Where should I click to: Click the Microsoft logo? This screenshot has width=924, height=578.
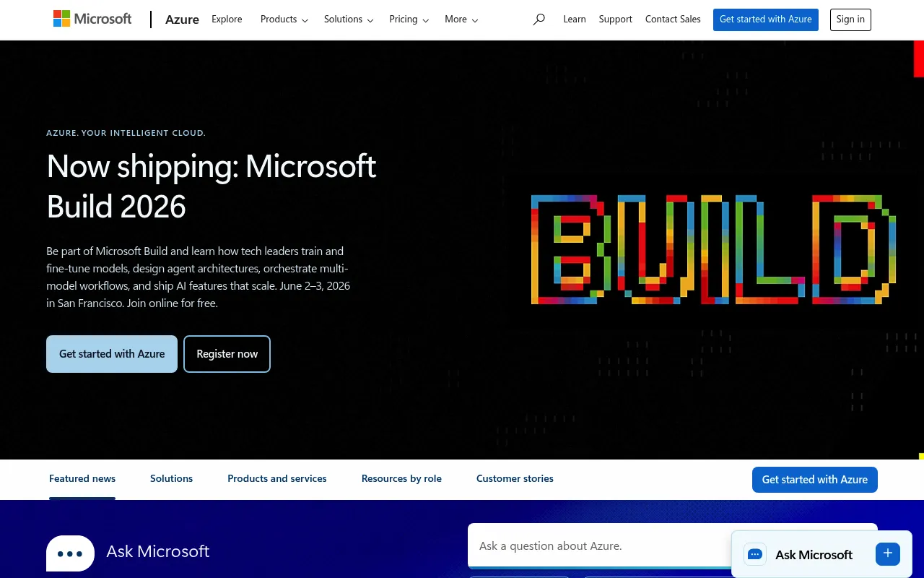tap(92, 19)
